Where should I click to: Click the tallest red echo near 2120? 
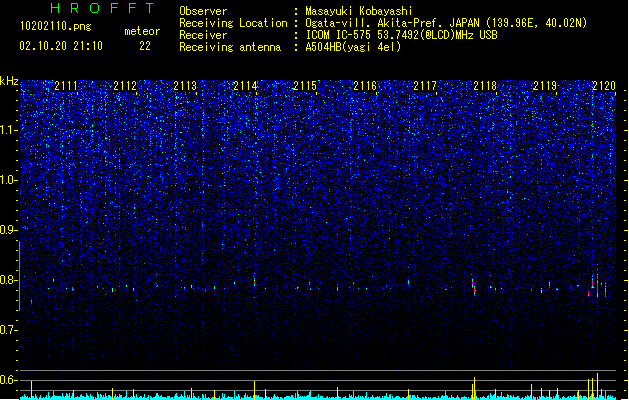pyautogui.click(x=597, y=287)
